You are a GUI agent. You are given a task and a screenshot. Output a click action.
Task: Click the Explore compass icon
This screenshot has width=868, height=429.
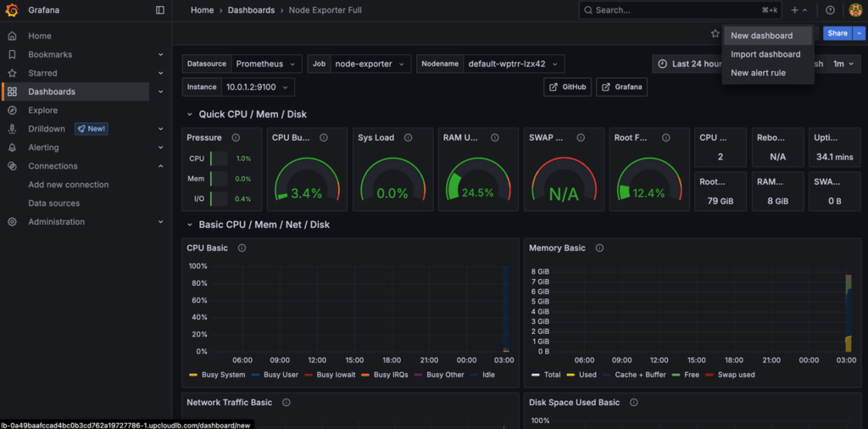click(x=12, y=110)
